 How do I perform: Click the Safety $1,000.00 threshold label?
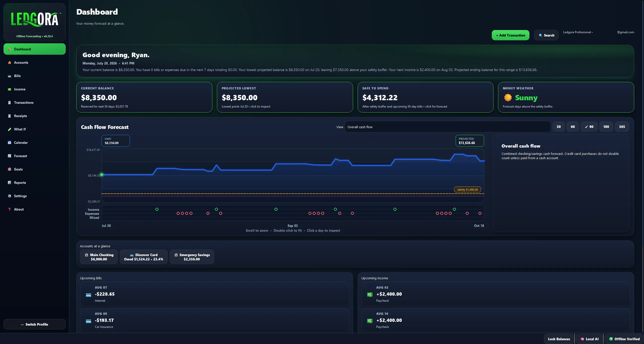click(x=467, y=190)
